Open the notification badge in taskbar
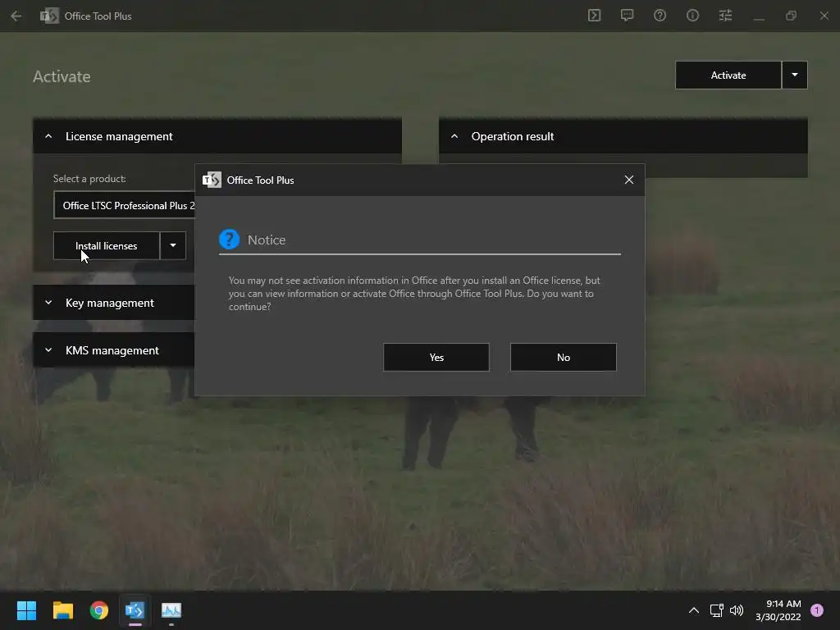The image size is (840, 630). tap(817, 610)
